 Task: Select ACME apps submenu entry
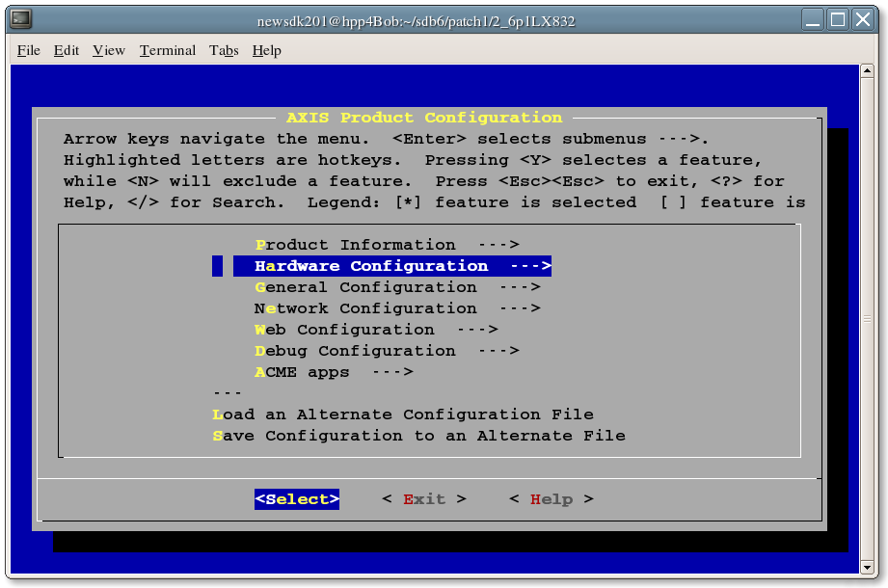pyautogui.click(x=334, y=372)
